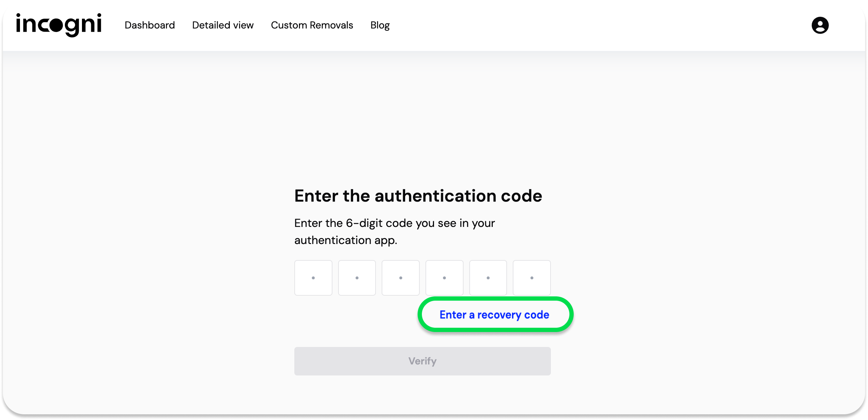
Task: Focus the first digit code box
Action: [313, 278]
